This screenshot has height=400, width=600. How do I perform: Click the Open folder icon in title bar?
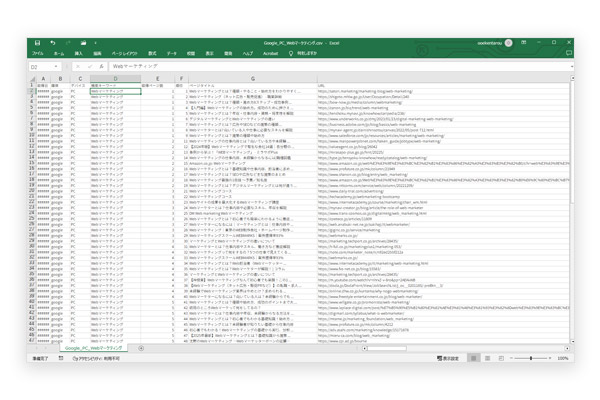pos(83,43)
